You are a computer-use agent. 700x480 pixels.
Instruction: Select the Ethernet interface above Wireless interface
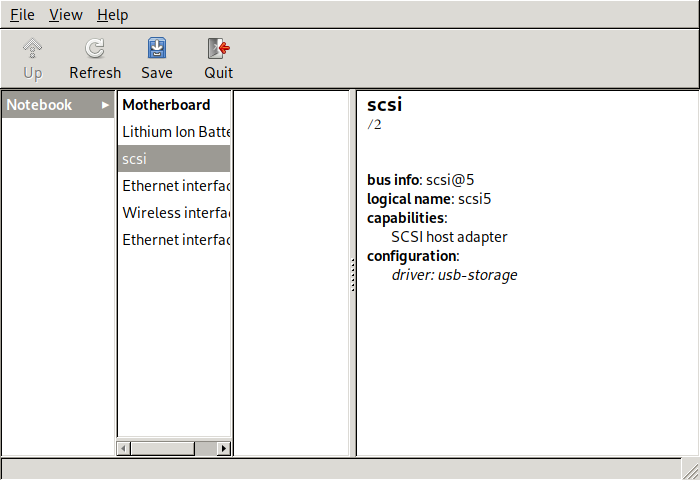click(x=175, y=186)
